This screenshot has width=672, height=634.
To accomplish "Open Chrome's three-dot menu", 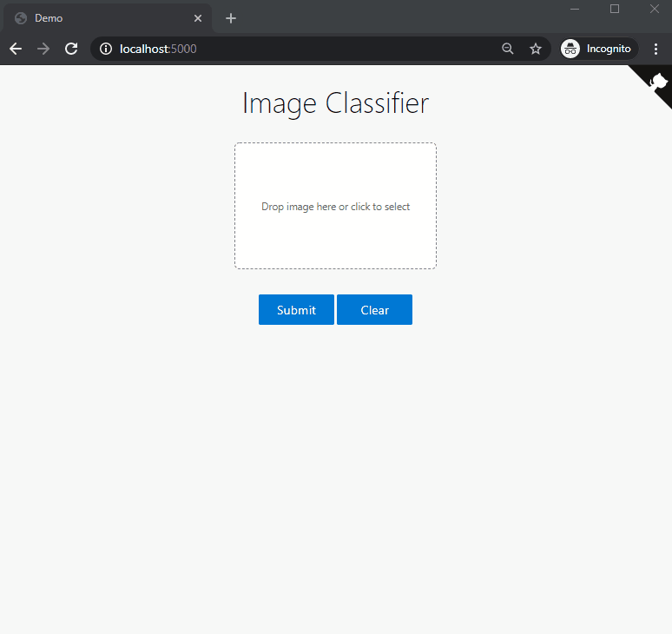I will [x=656, y=49].
